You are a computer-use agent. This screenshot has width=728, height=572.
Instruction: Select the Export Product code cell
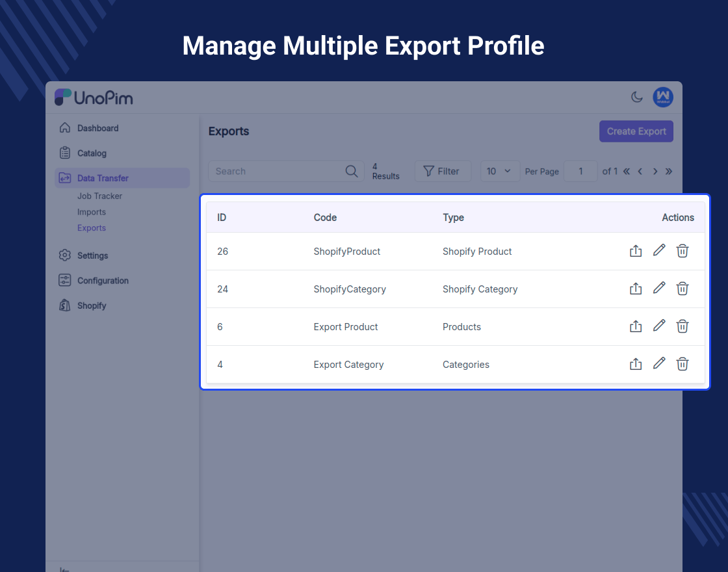345,326
